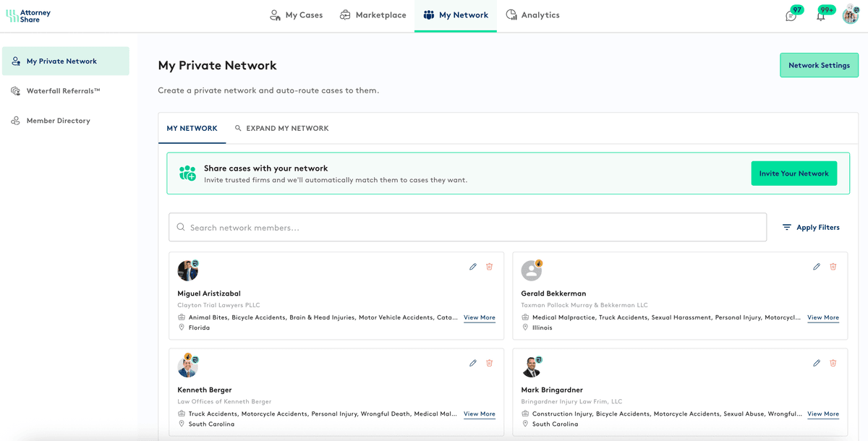The image size is (868, 441).
Task: View More for Kenneth Berger's practice areas
Action: [x=480, y=414]
